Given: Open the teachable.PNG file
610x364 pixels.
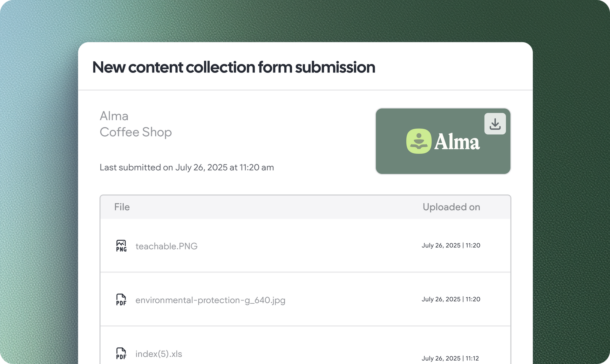Looking at the screenshot, I should point(166,246).
